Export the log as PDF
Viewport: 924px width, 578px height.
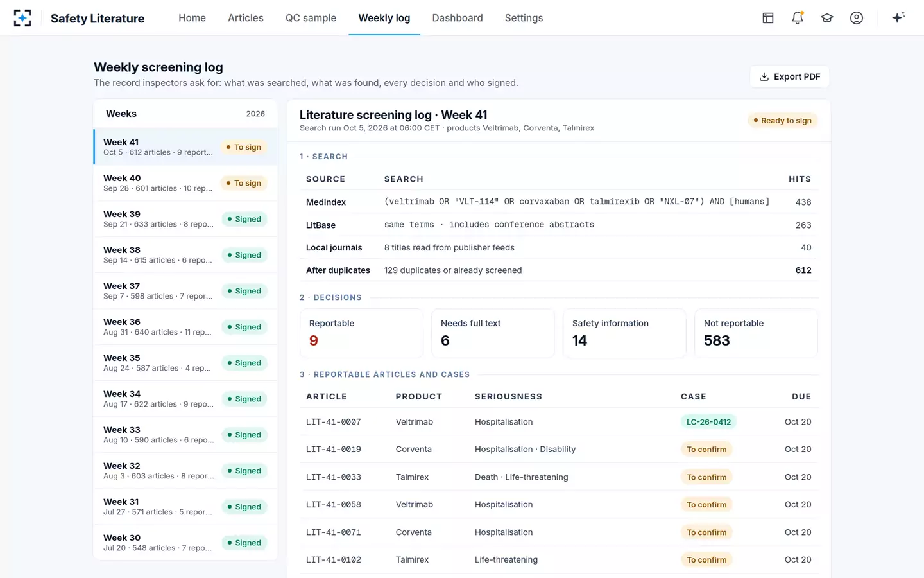point(790,76)
